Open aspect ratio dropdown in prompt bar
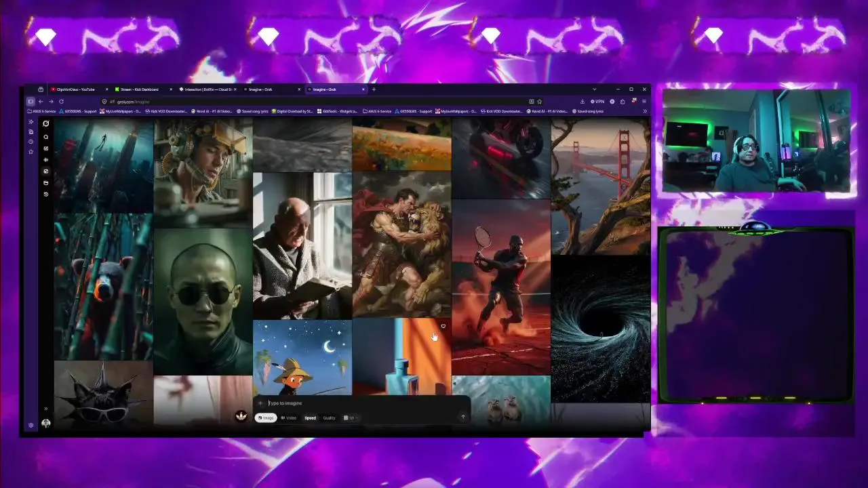This screenshot has height=488, width=868. coord(350,418)
